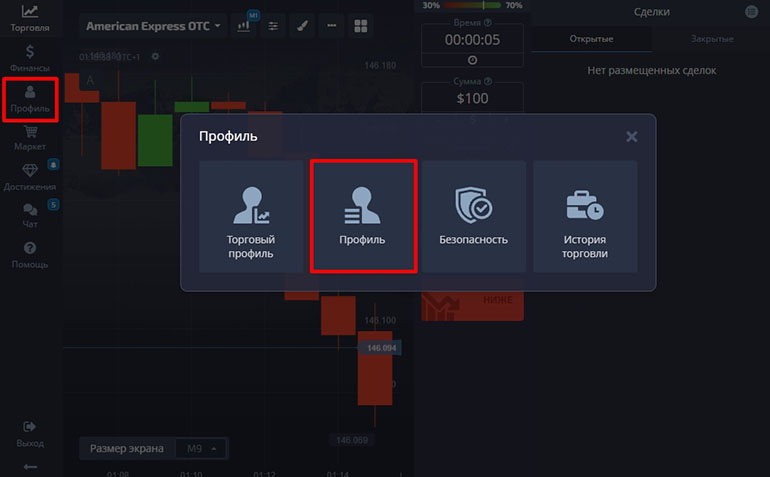Click the chat badge showing 5
770x477 pixels.
(x=53, y=205)
